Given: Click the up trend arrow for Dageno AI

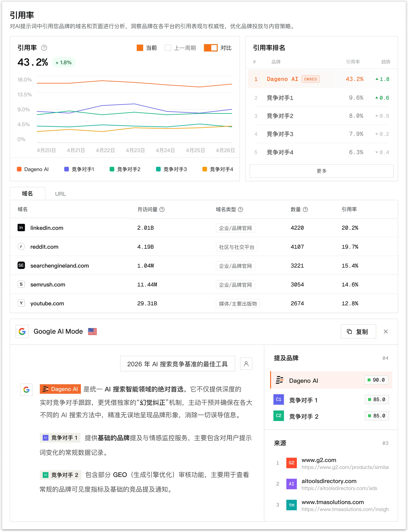Looking at the screenshot, I should coord(377,79).
